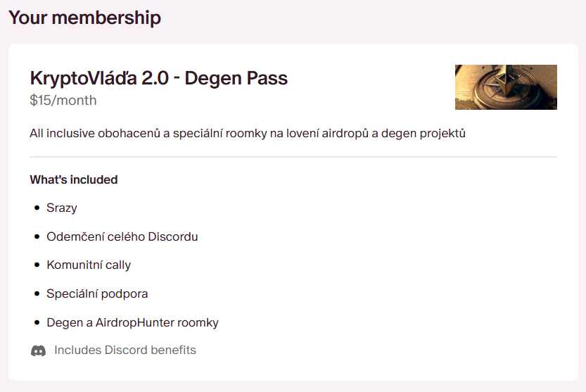The width and height of the screenshot is (586, 392).
Task: Click the bullet beside Odemčení celého Discordu
Action: 37,237
